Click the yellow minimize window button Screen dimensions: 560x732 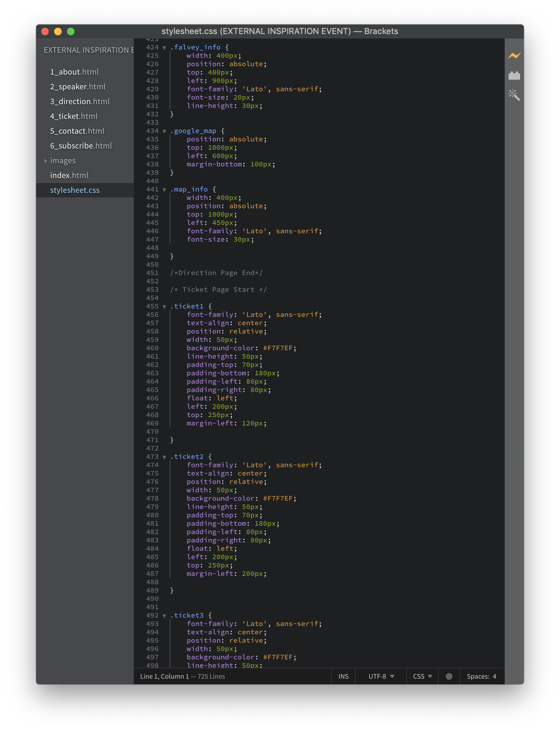[x=58, y=31]
